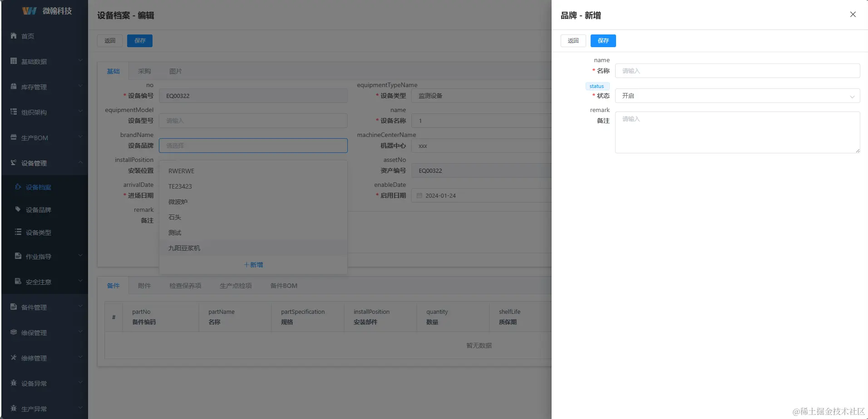Open the 状态 dropdown showing 开启
This screenshot has width=868, height=419.
[x=737, y=96]
